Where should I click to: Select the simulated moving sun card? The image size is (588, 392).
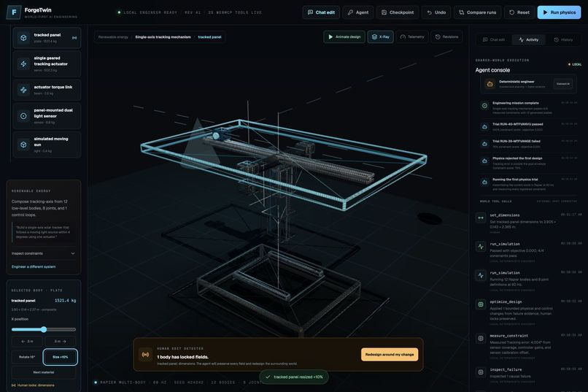click(47, 145)
